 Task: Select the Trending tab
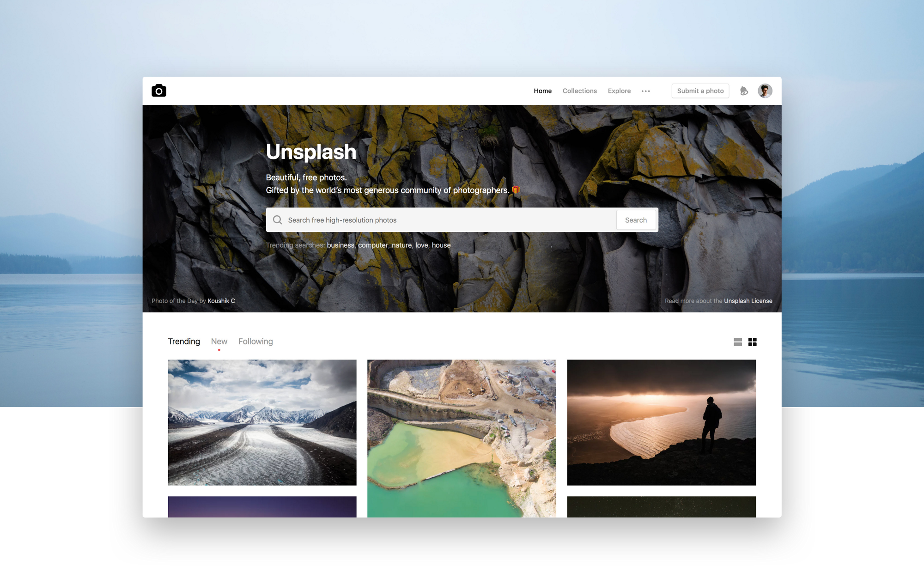coord(183,341)
